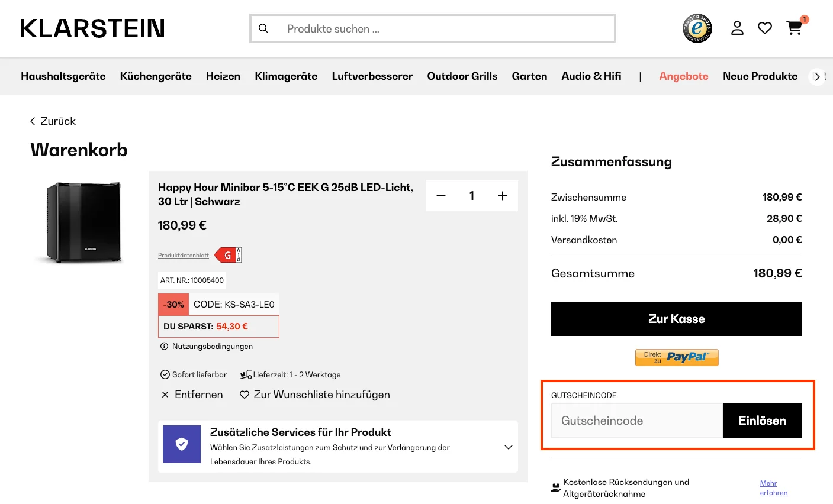
Task: Open the user account icon
Action: [x=737, y=28]
